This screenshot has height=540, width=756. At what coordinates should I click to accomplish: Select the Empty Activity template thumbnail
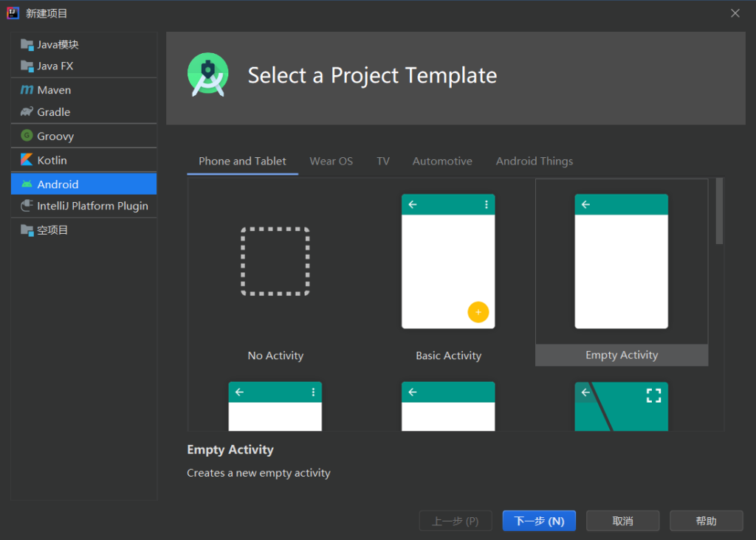(x=622, y=262)
